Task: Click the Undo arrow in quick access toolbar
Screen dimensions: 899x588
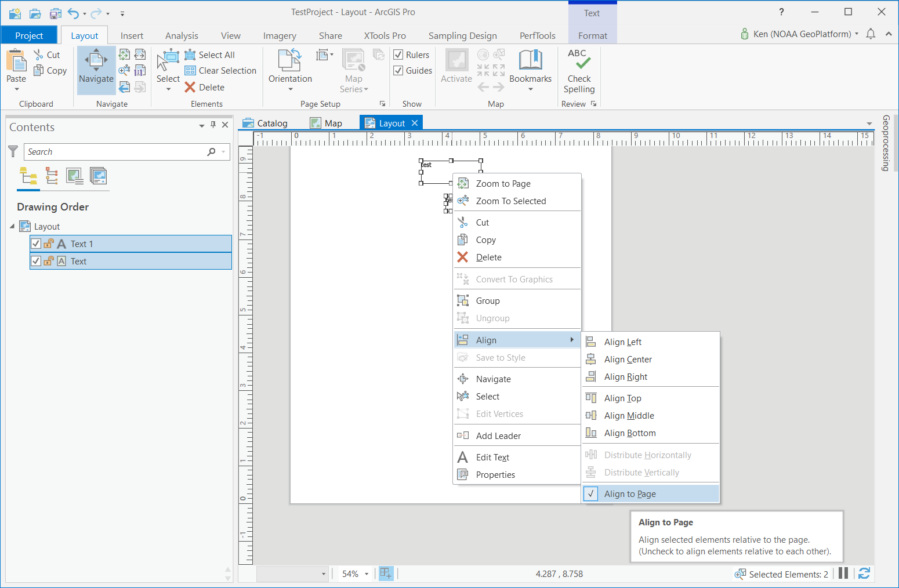Action: click(x=74, y=13)
